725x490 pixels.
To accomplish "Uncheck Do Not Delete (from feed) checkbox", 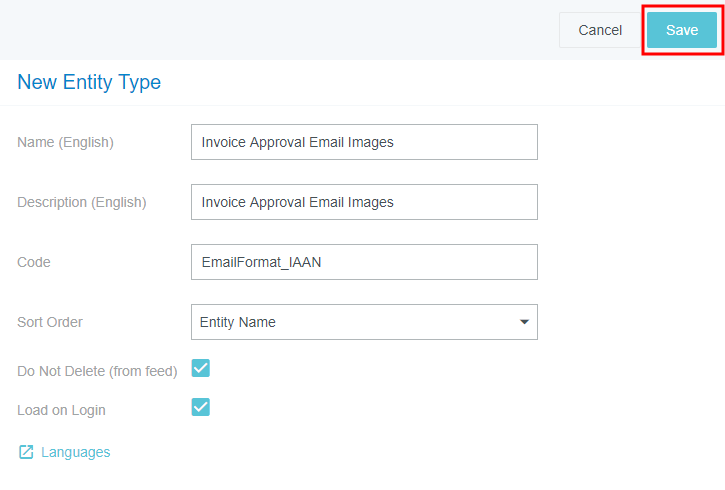I will 201,368.
